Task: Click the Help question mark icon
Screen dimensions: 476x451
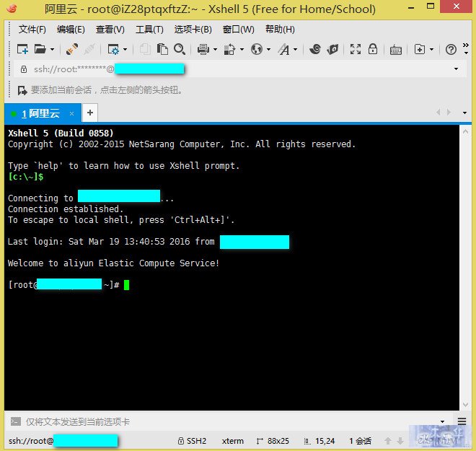Action: (x=451, y=49)
